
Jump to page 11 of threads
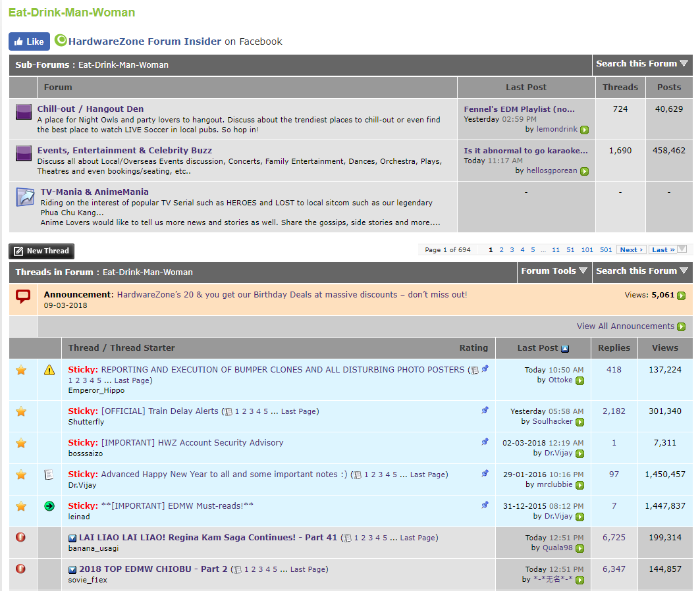pos(556,250)
